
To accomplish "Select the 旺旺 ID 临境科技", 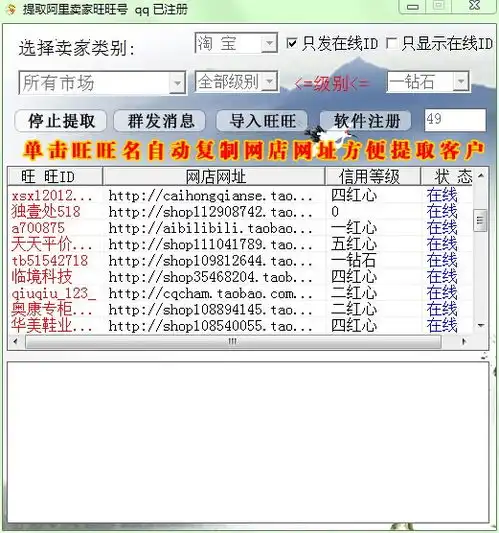I will pos(41,277).
